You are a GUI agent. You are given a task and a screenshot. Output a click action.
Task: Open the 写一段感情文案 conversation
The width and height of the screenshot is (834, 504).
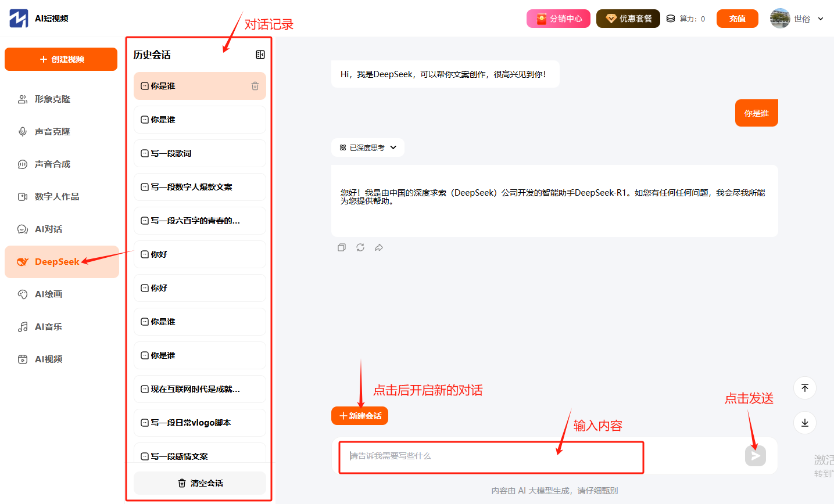(x=200, y=453)
